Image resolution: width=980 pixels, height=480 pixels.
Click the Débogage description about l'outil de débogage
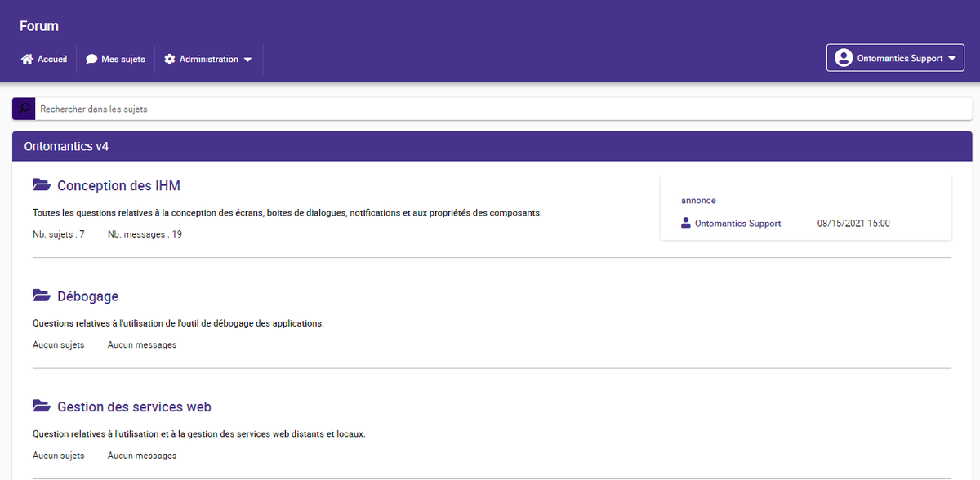pos(179,322)
